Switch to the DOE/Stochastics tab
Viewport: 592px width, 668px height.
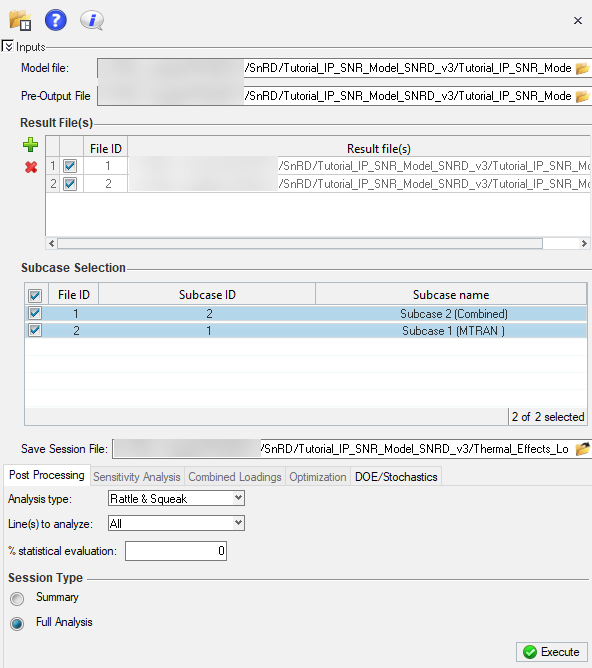coord(396,477)
